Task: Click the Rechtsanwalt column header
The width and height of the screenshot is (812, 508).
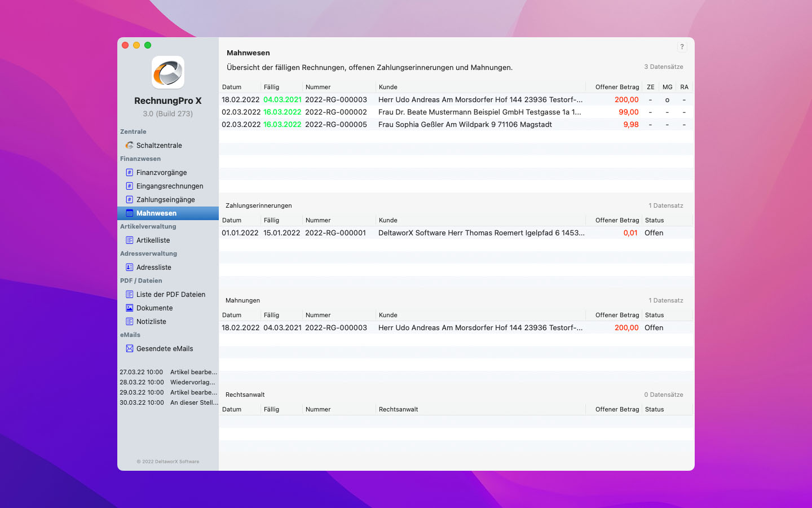Action: (x=398, y=409)
